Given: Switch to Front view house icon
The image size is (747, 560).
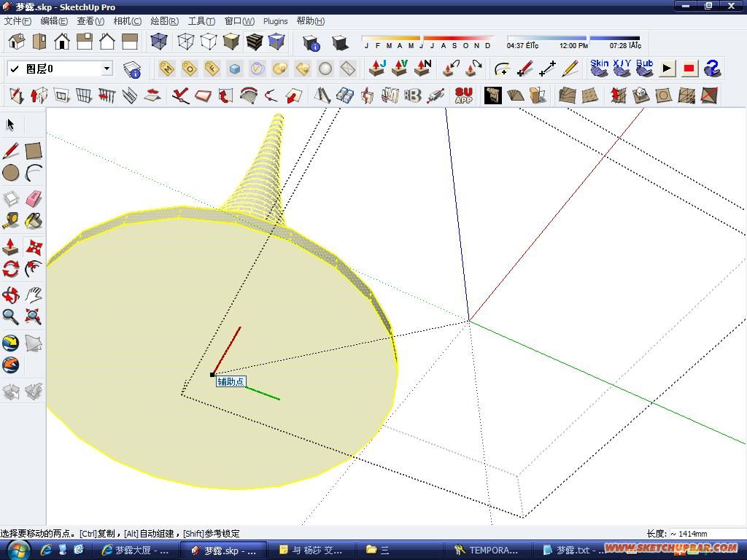Looking at the screenshot, I should [x=62, y=42].
